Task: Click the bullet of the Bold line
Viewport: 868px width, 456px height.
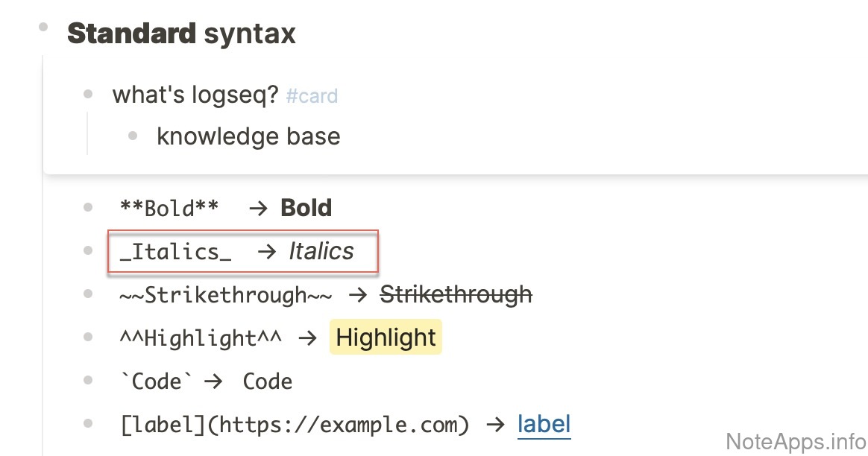Action: point(88,207)
